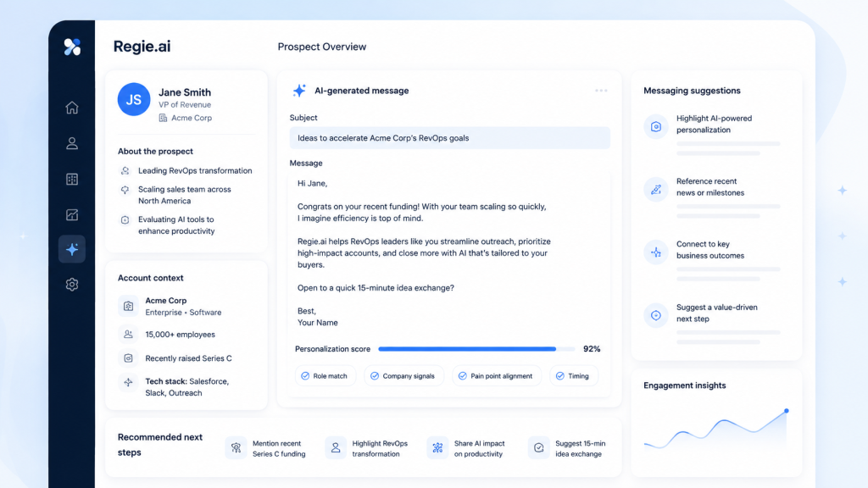Click the Connect to key business outcomes icon
Screen dimensions: 868x488
coord(656,252)
